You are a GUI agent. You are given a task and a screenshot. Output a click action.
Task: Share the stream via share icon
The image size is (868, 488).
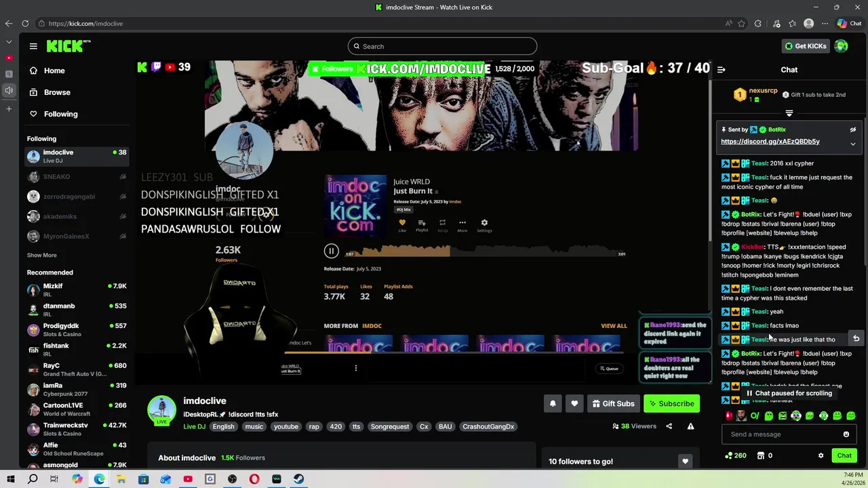pyautogui.click(x=669, y=426)
